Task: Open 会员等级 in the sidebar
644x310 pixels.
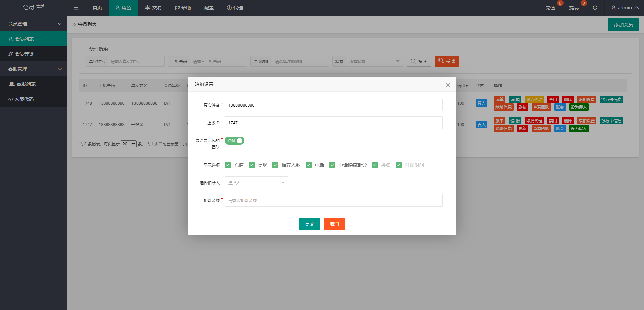Action: [24, 54]
